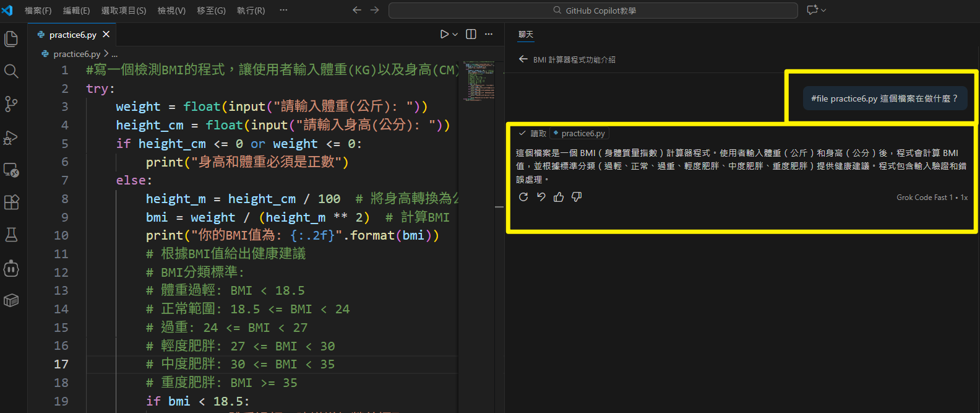Click the '# 正常範圍: 18.5 <= BMI < 24' comment
The image size is (980, 413).
click(x=247, y=309)
